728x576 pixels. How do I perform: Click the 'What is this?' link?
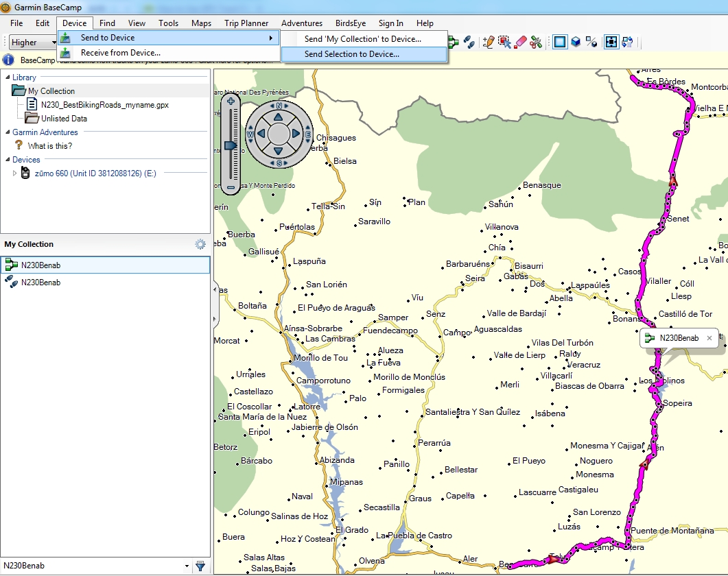pos(49,146)
